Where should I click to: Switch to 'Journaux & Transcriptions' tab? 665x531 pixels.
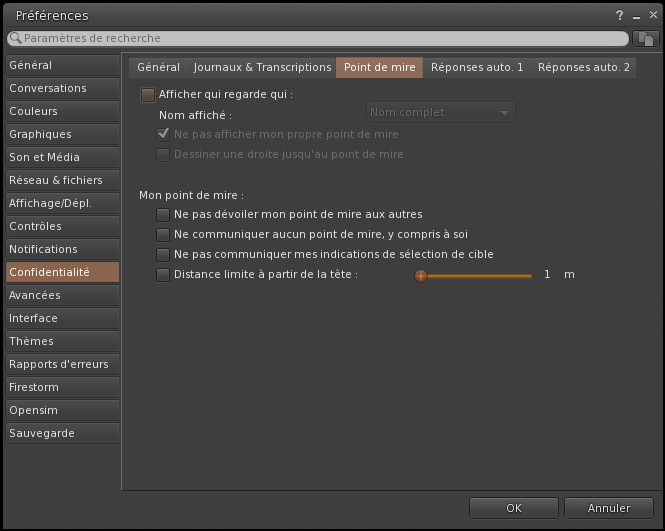(262, 68)
